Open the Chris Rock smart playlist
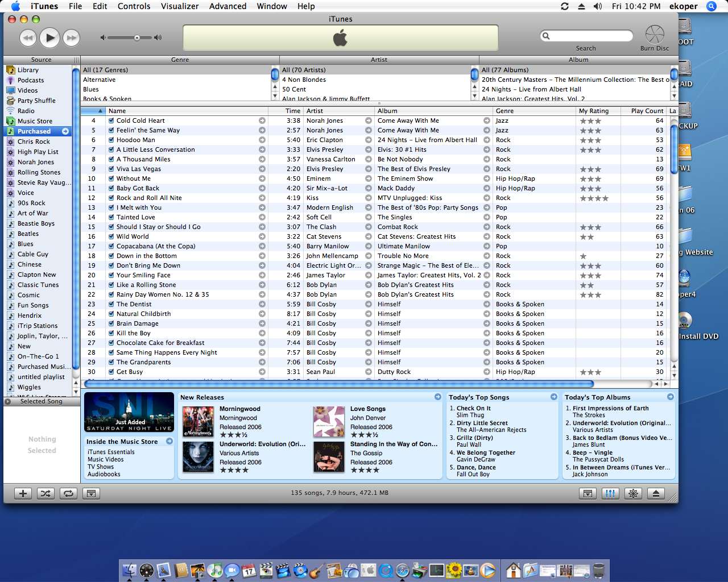 click(x=38, y=142)
